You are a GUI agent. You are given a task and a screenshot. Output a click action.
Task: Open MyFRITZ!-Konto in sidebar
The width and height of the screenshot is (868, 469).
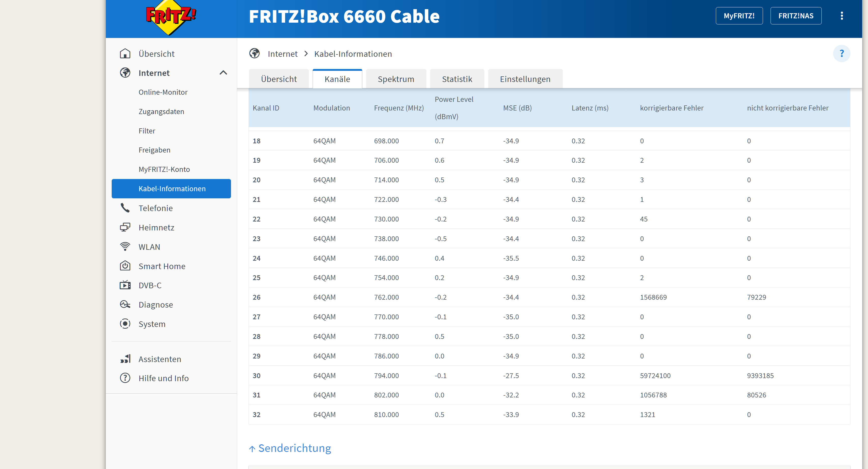coord(164,169)
